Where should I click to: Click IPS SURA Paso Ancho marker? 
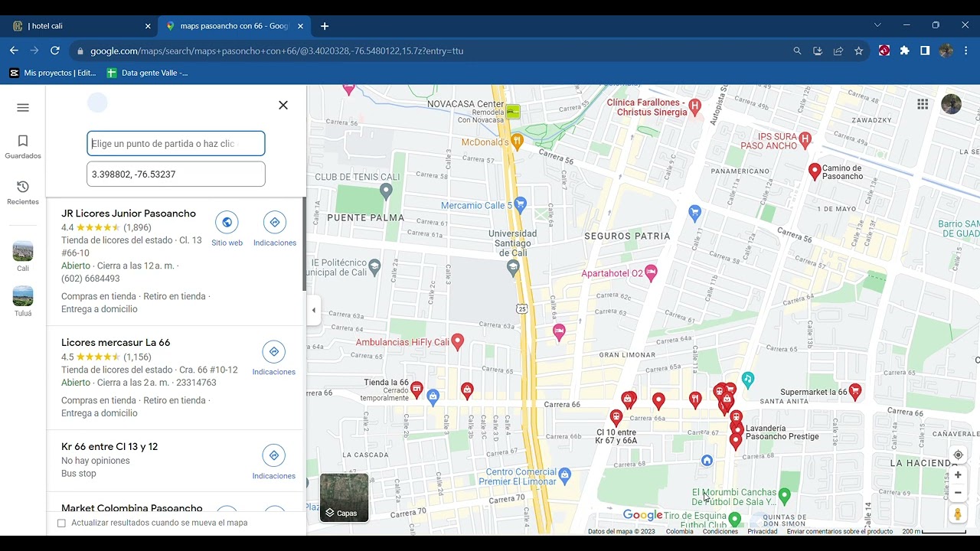[x=805, y=139]
